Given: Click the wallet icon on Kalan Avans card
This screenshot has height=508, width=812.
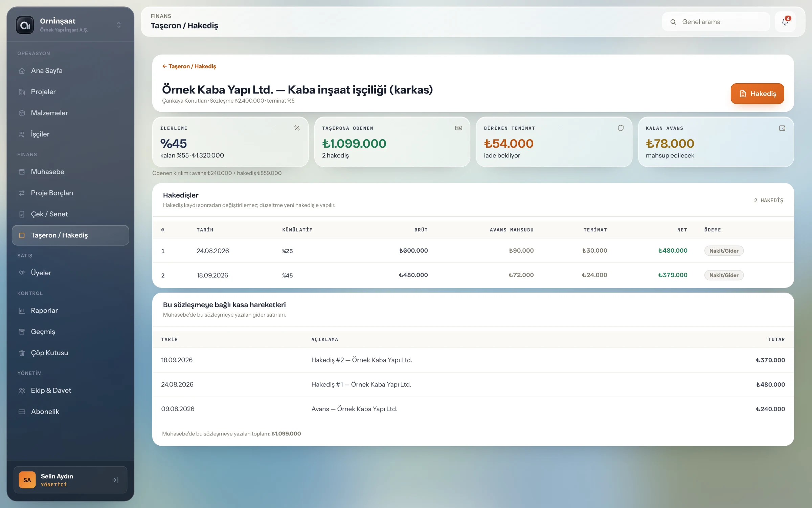Looking at the screenshot, I should point(782,128).
